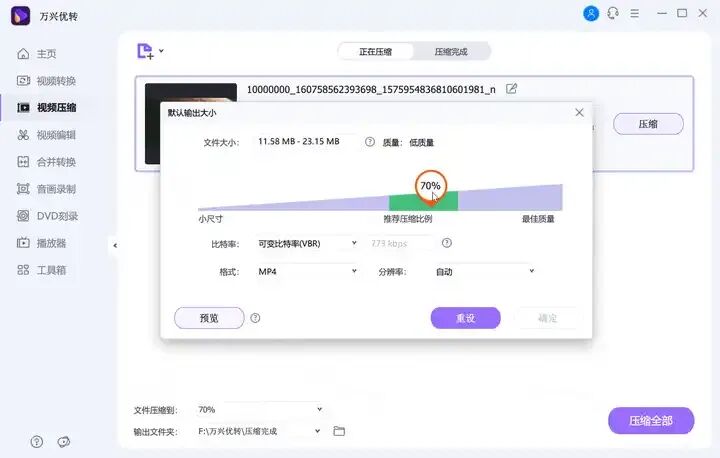Click 质量: 低质量 label
The image size is (720, 458).
[408, 143]
